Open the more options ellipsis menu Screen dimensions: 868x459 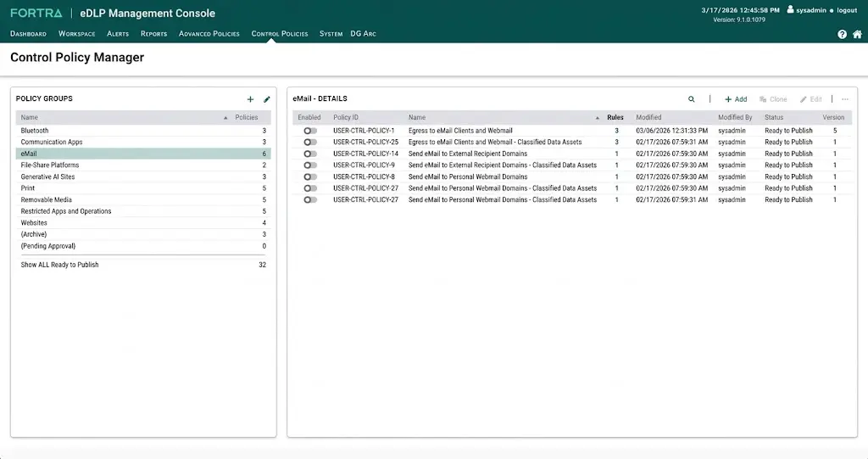pos(845,99)
